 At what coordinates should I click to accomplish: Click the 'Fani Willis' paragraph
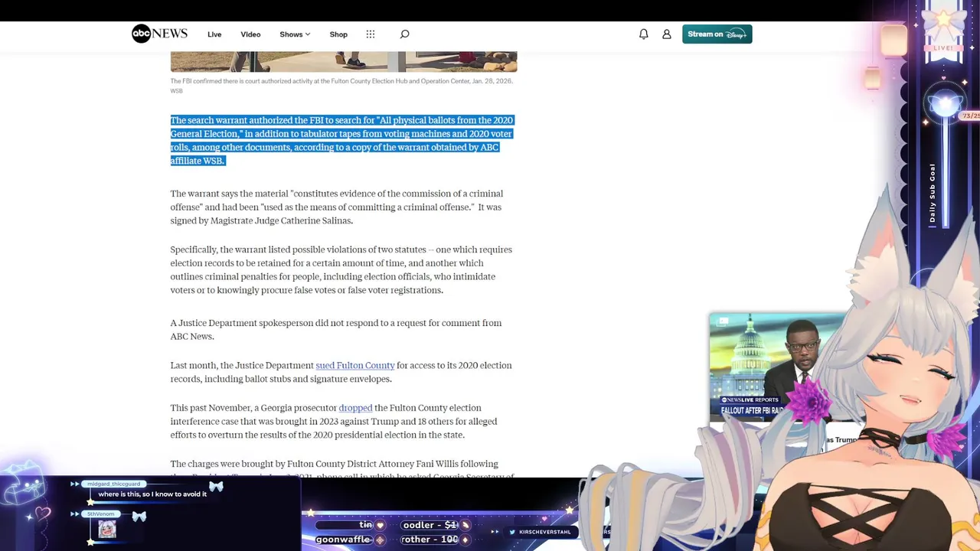click(341, 469)
